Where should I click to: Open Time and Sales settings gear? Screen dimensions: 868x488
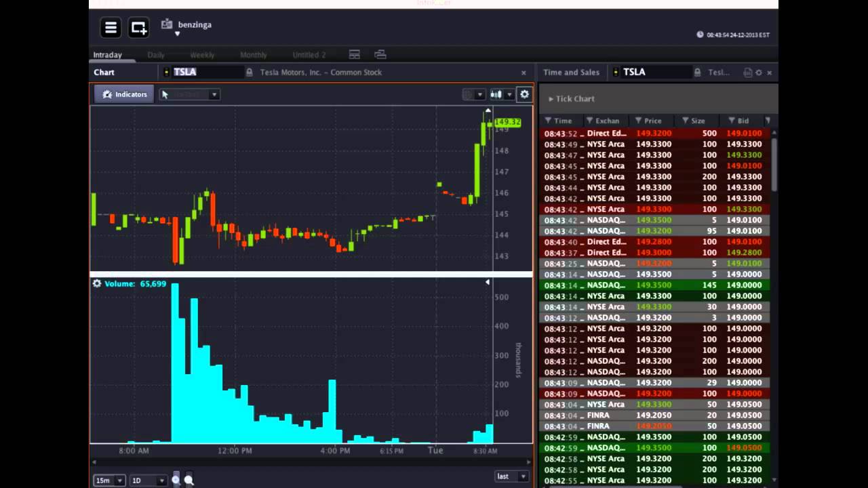point(759,73)
